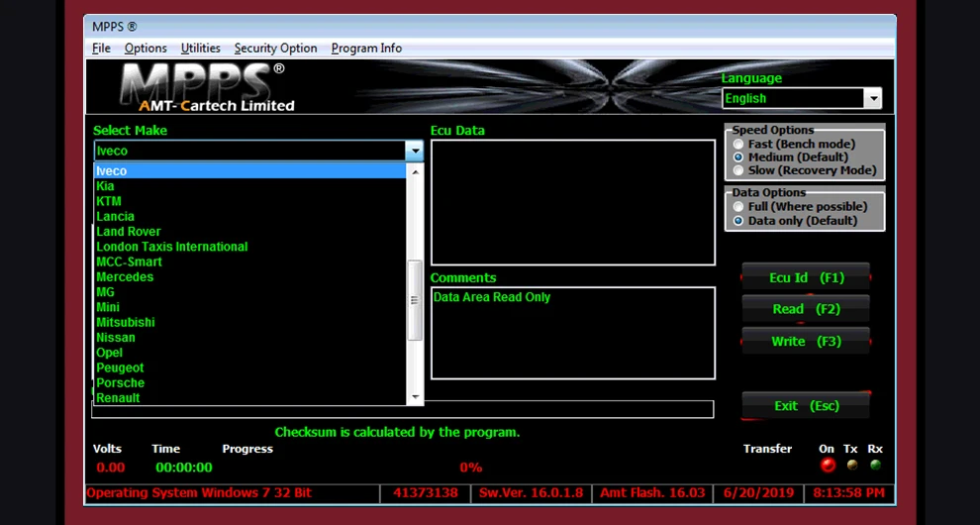Viewport: 980px width, 525px height.
Task: Choose Lancia from the make list
Action: click(x=250, y=217)
